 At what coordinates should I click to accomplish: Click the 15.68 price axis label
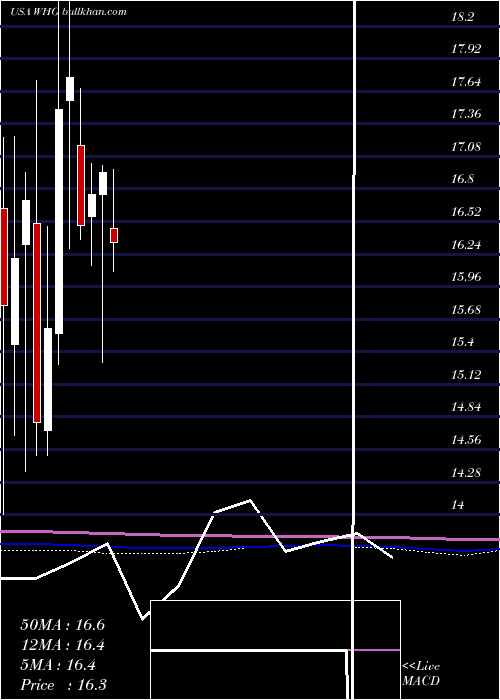point(466,310)
